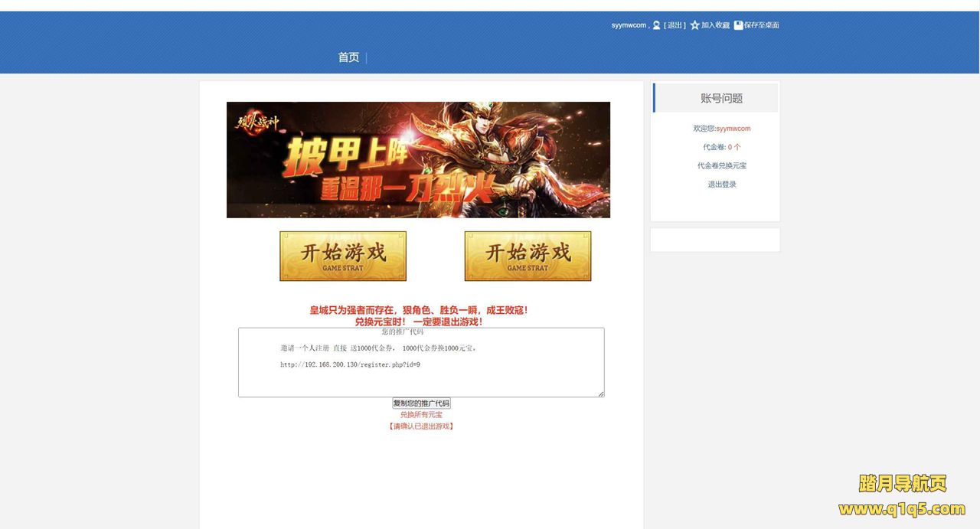Click the floppy disk save icon
The width and height of the screenshot is (980, 529).
point(738,25)
